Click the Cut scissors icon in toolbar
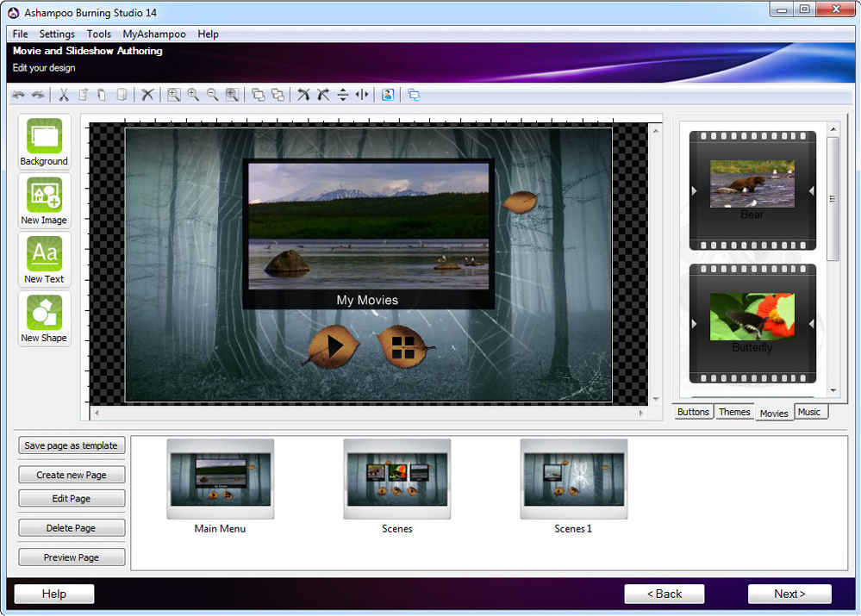The height and width of the screenshot is (616, 861). (x=63, y=95)
